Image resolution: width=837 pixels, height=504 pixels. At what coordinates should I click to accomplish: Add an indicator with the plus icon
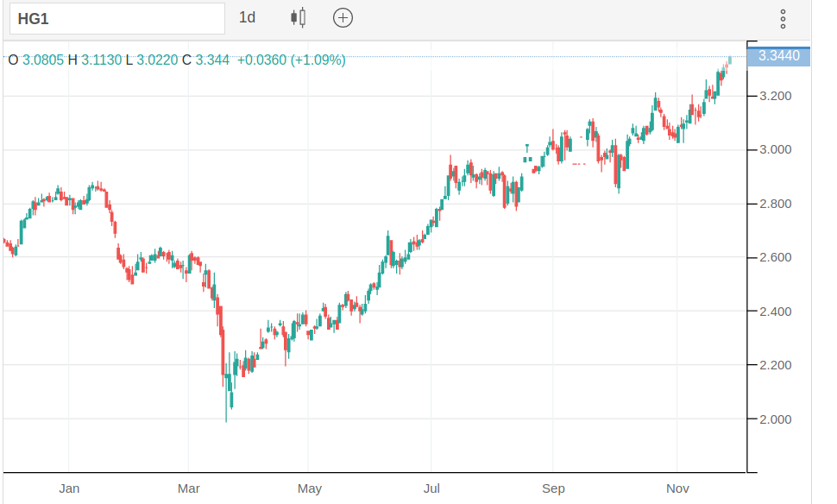click(x=343, y=17)
